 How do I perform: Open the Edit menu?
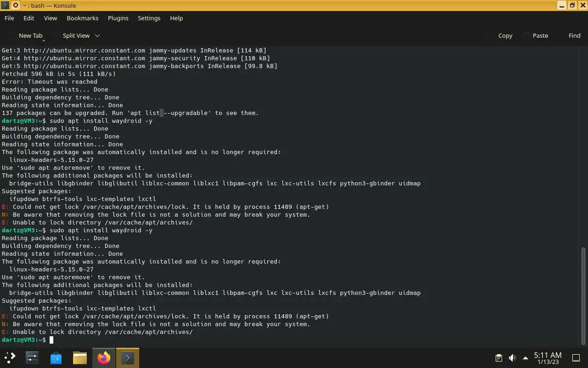(x=29, y=18)
